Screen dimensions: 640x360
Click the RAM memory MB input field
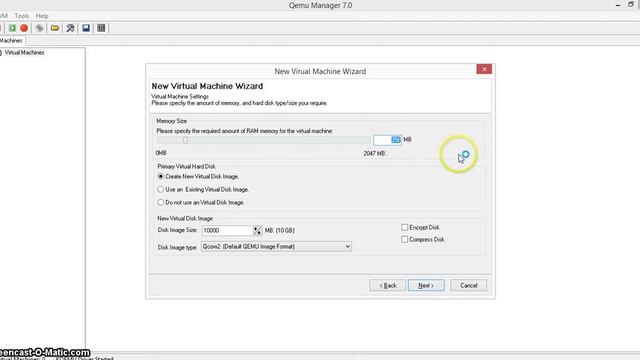tap(387, 140)
